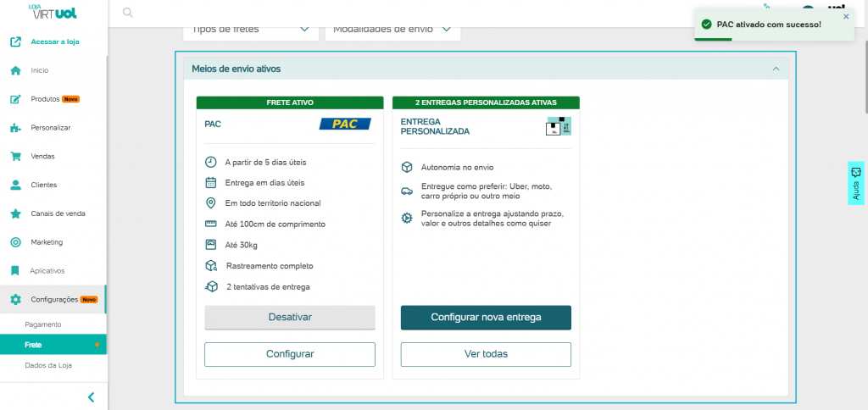Open the Tipos de fretes dropdown

click(250, 29)
